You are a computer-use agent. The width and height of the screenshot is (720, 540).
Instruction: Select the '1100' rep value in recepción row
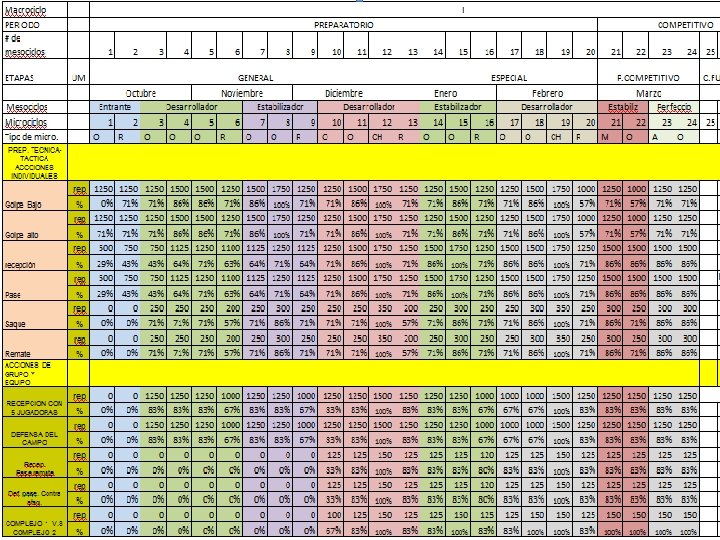click(229, 248)
